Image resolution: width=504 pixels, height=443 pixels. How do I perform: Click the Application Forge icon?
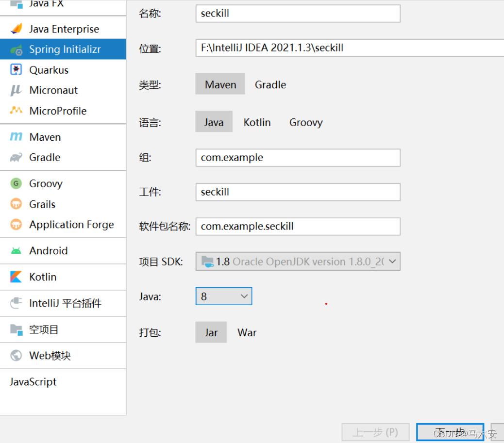pyautogui.click(x=16, y=224)
